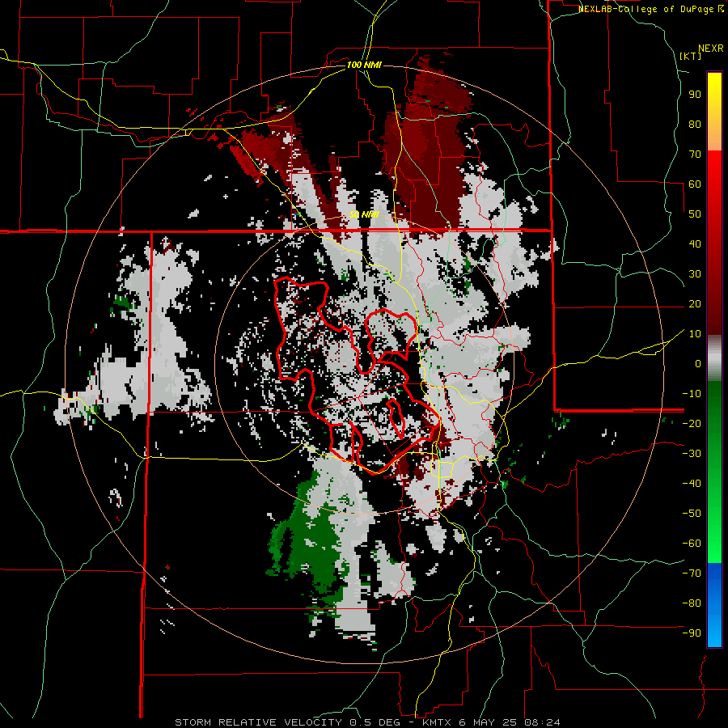Click the -30 value on the velocity scale
Screen dimensions: 728x728
coord(692,454)
